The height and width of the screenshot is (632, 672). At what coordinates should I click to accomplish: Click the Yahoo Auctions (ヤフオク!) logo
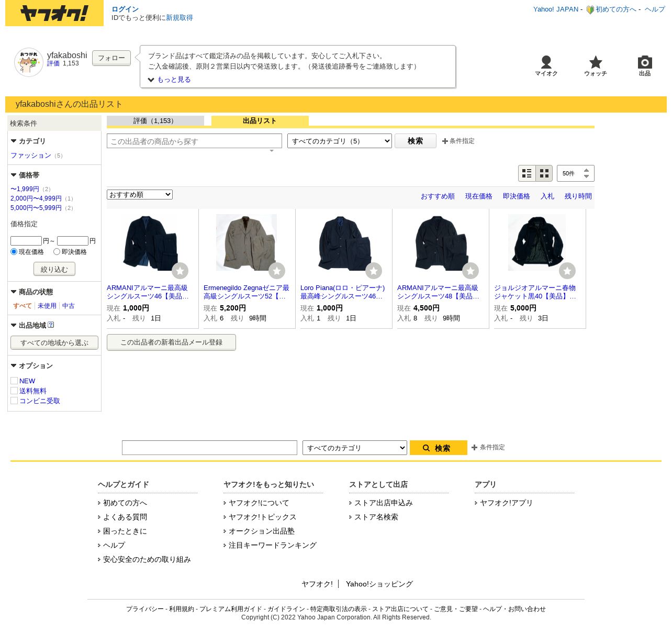54,13
